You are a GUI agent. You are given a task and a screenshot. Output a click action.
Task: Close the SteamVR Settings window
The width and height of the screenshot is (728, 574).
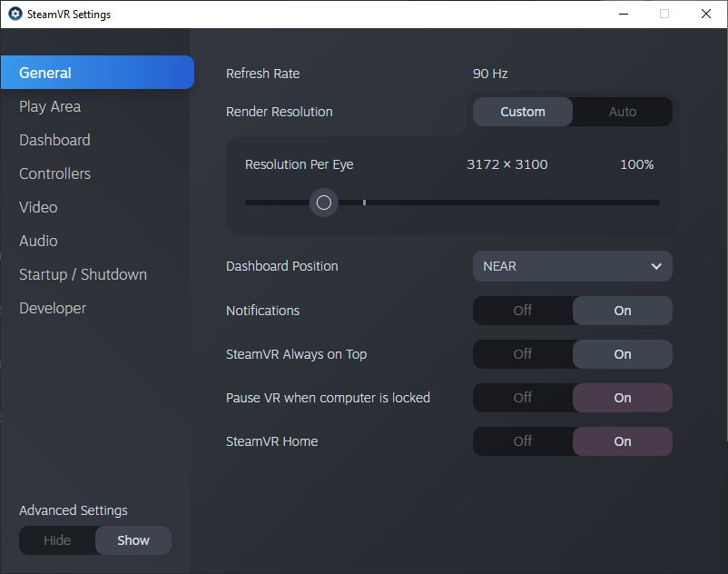click(706, 15)
